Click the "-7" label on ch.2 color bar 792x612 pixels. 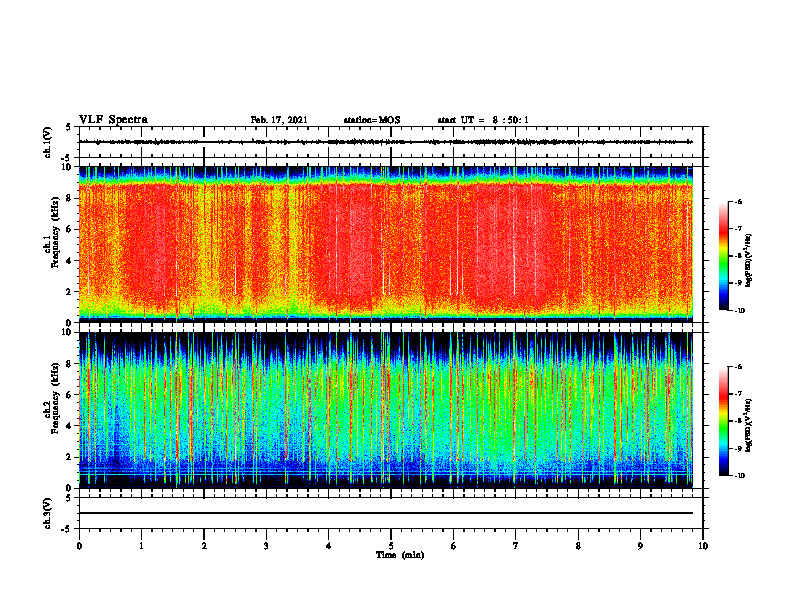point(738,394)
